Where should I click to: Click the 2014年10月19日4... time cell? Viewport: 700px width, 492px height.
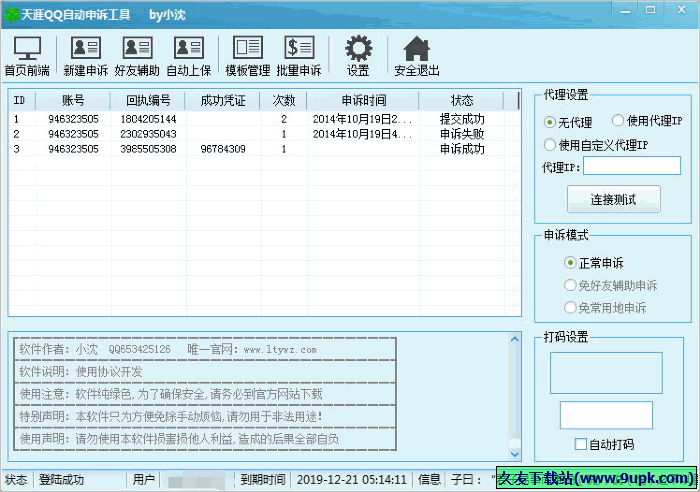(362, 133)
